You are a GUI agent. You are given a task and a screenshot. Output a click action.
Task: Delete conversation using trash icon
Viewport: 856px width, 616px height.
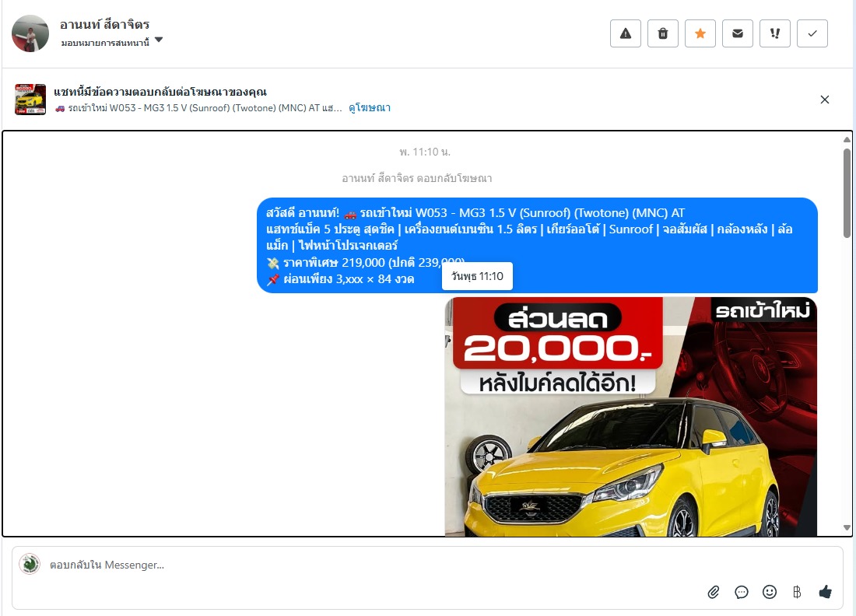663,33
